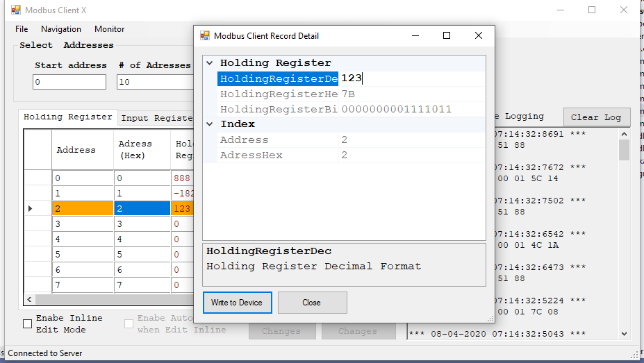Switch to the Holding Register tab
The width and height of the screenshot is (644, 363).
coord(68,117)
